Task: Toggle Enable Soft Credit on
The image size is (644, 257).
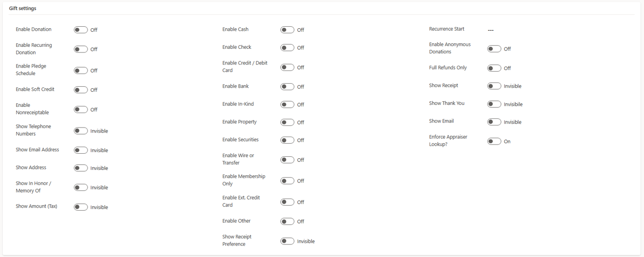Action: pyautogui.click(x=80, y=90)
